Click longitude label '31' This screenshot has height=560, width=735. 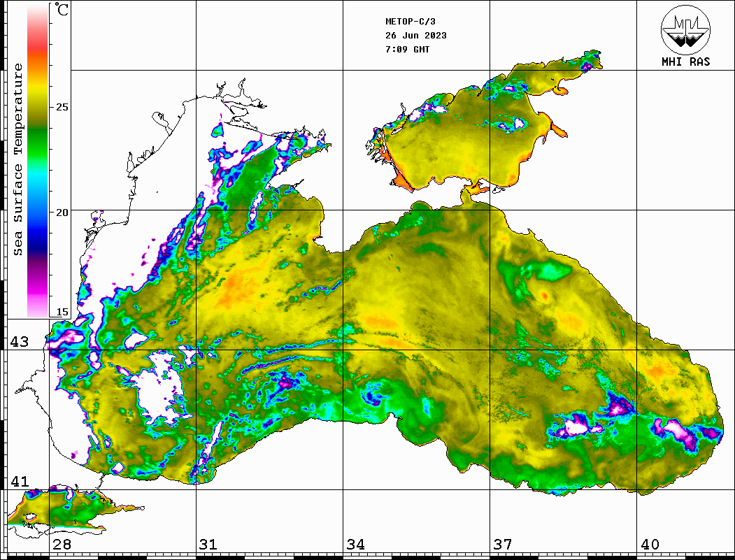pos(208,545)
